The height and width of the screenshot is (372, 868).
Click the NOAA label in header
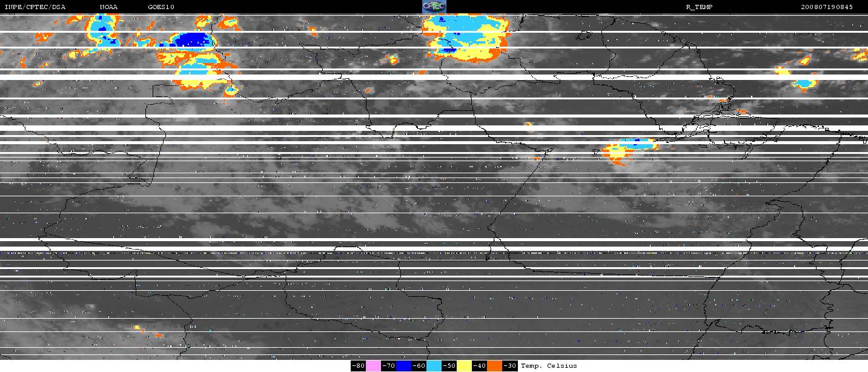(x=109, y=7)
